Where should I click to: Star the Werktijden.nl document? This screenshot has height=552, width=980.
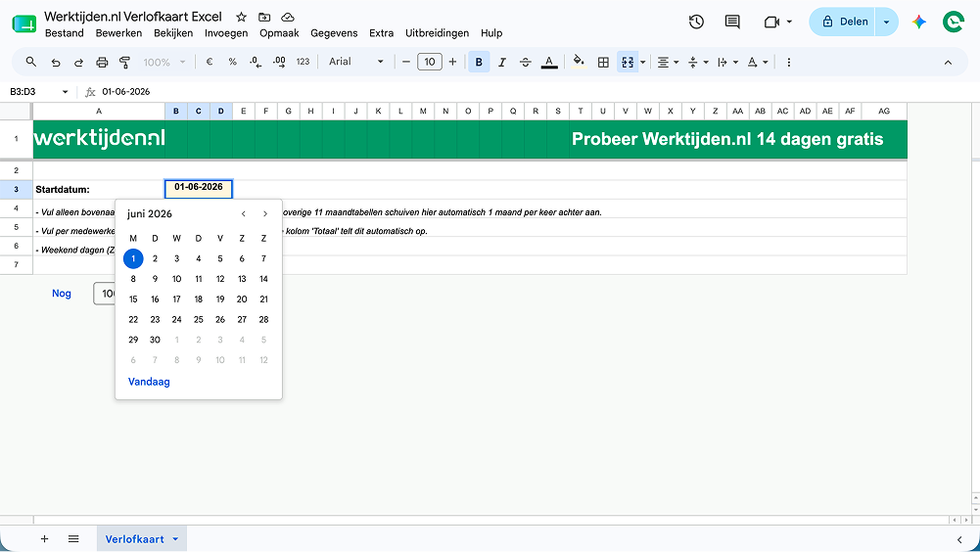coord(241,17)
